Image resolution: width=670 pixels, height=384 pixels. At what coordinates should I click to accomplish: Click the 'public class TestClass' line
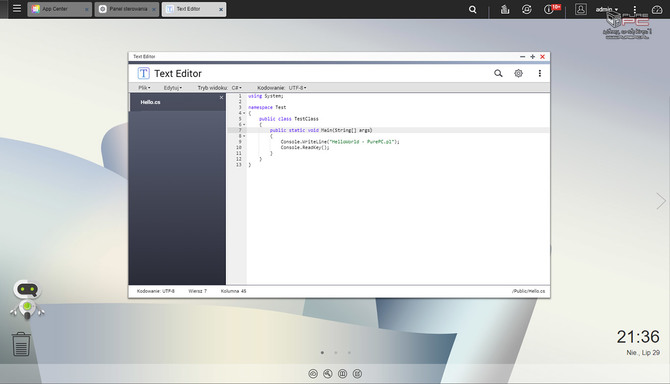click(288, 119)
